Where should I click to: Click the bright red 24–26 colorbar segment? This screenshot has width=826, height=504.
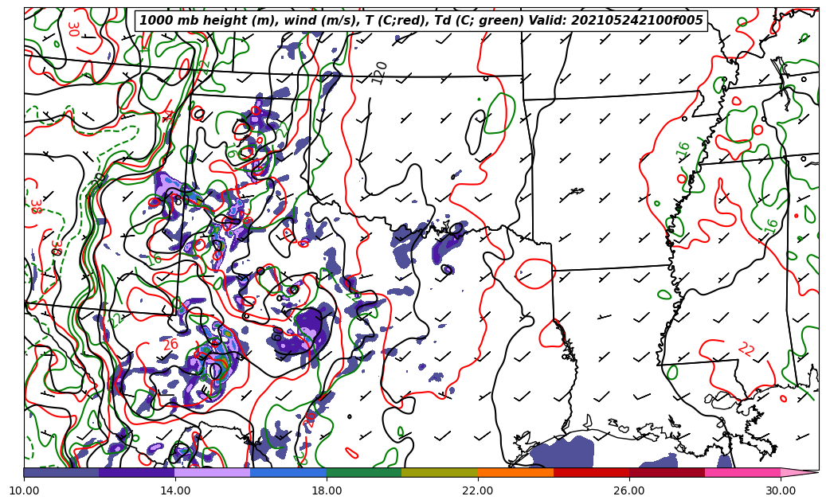(x=590, y=472)
